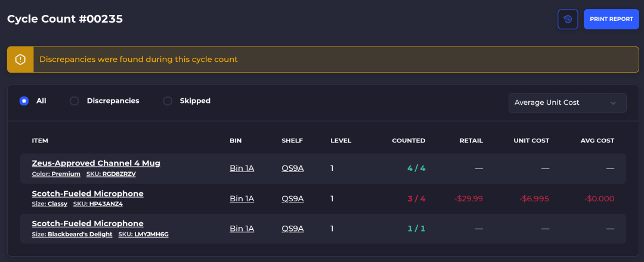Open the cycle count history icon
644x262 pixels.
click(x=568, y=19)
